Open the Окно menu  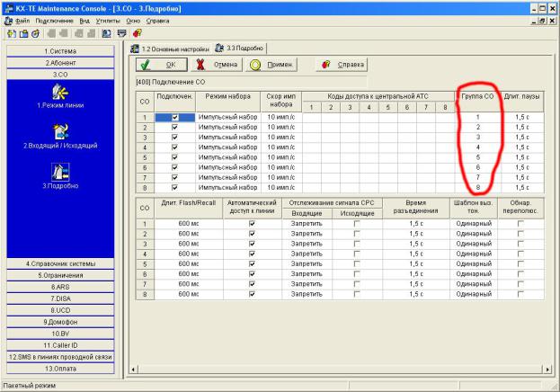coord(133,21)
